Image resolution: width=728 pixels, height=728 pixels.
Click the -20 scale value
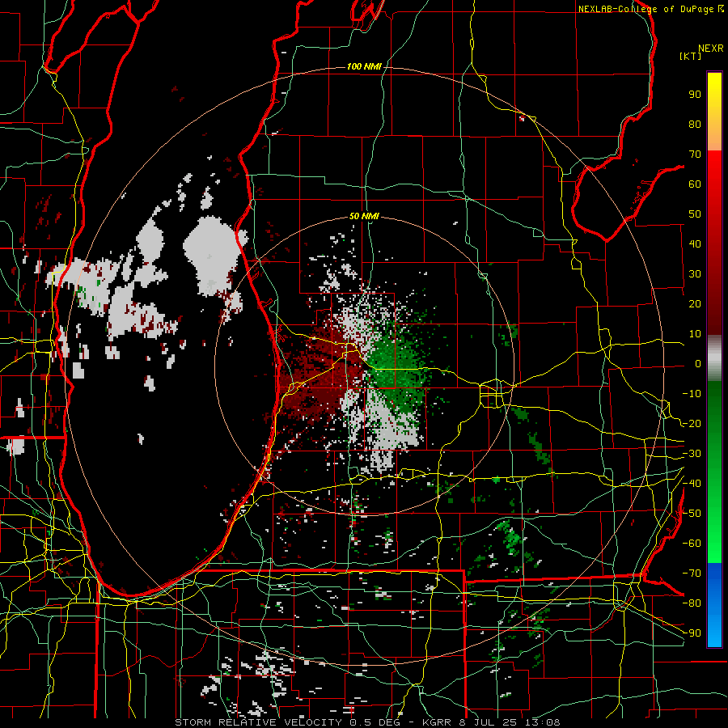692,424
